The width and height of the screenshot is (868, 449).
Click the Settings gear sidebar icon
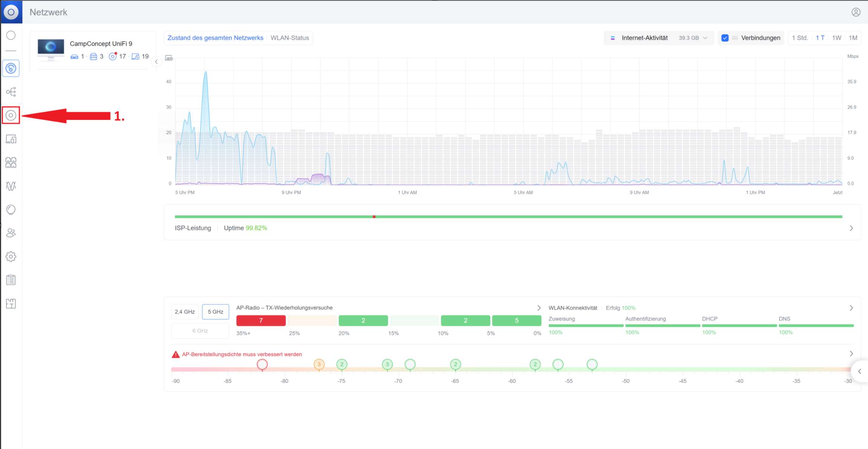pos(11,257)
